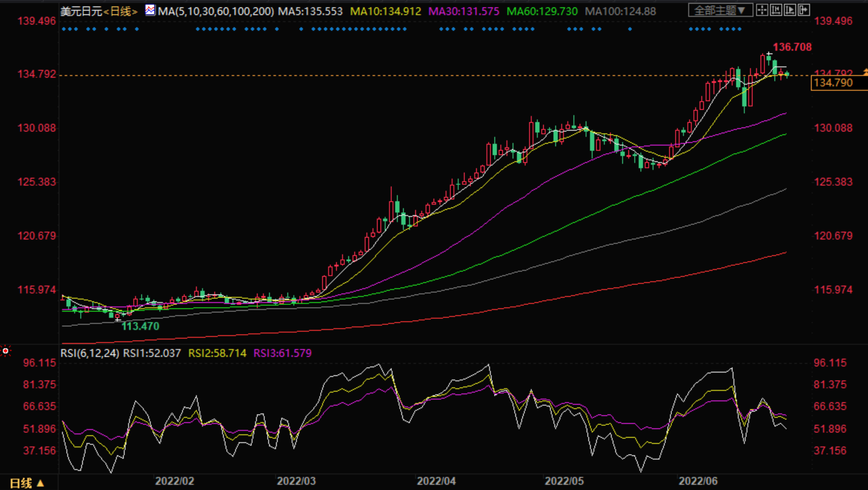Expand the 日线 period selector at bottom-left

[27, 482]
